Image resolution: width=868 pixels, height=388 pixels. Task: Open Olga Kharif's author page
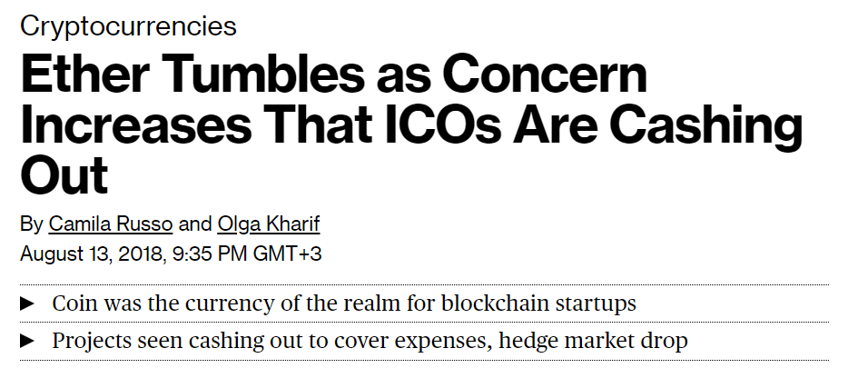point(269,224)
